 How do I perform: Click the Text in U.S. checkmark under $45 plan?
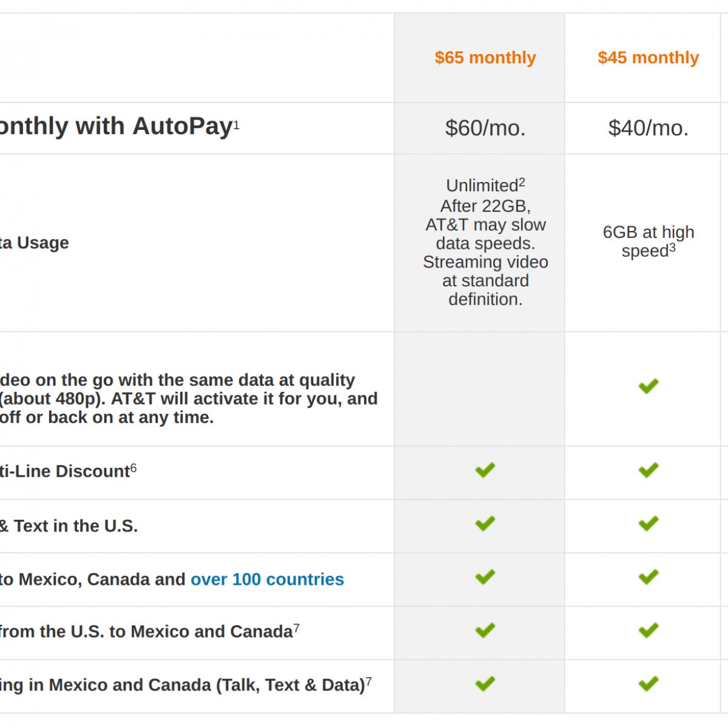click(648, 524)
